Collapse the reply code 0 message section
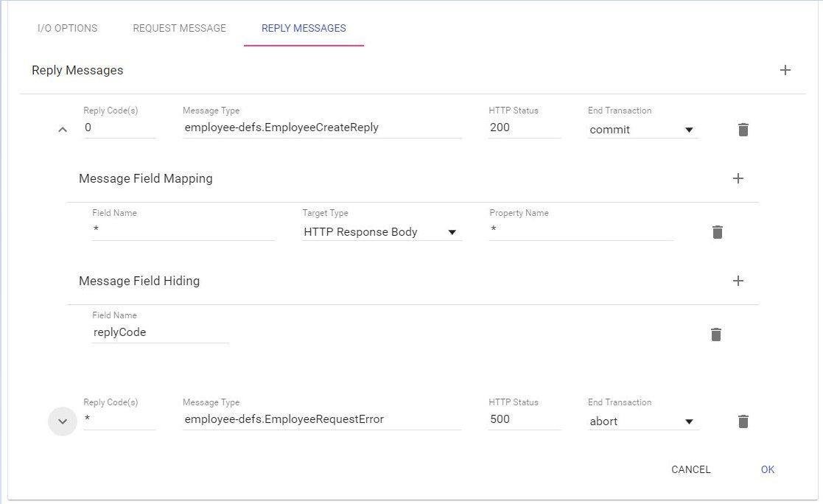The width and height of the screenshot is (823, 504). [x=63, y=130]
